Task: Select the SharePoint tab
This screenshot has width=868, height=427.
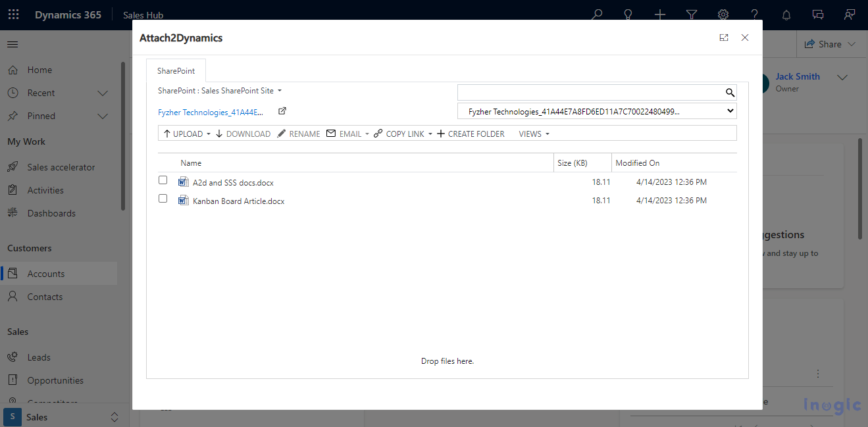Action: tap(176, 71)
